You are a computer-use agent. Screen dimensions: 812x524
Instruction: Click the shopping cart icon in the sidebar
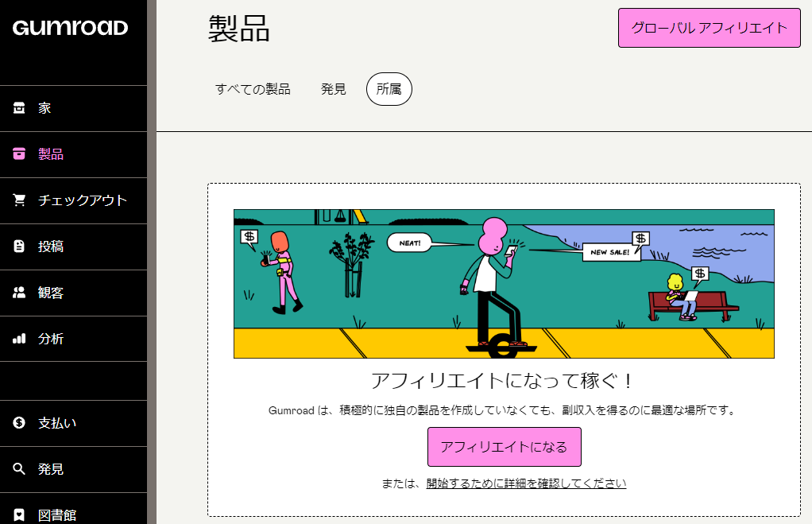point(20,200)
